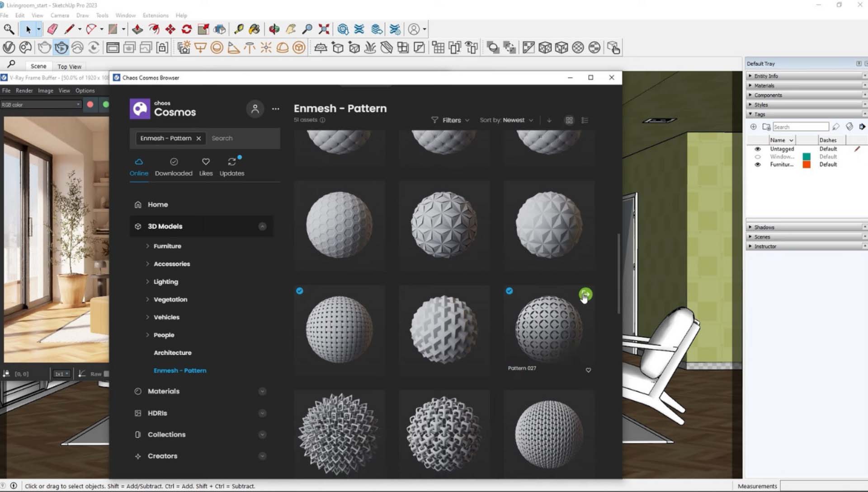Activate the Push/Pull tool
The height and width of the screenshot is (492, 868).
coord(137,29)
